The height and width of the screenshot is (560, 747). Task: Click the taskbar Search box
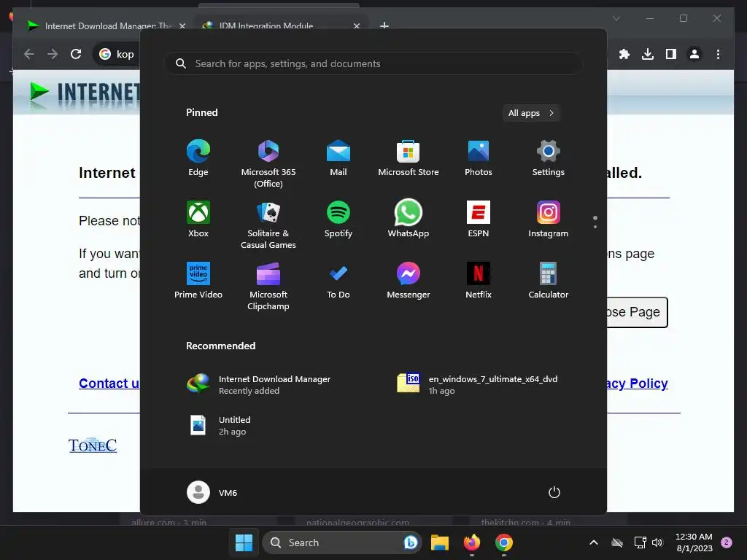pyautogui.click(x=341, y=542)
